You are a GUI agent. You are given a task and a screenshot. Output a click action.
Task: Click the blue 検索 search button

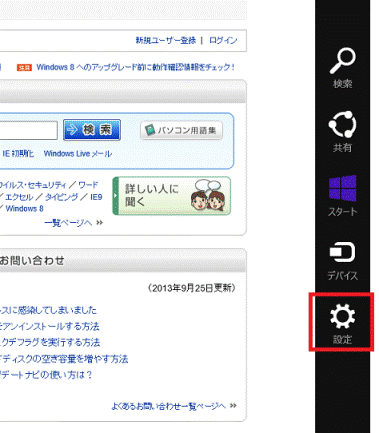[x=92, y=130]
